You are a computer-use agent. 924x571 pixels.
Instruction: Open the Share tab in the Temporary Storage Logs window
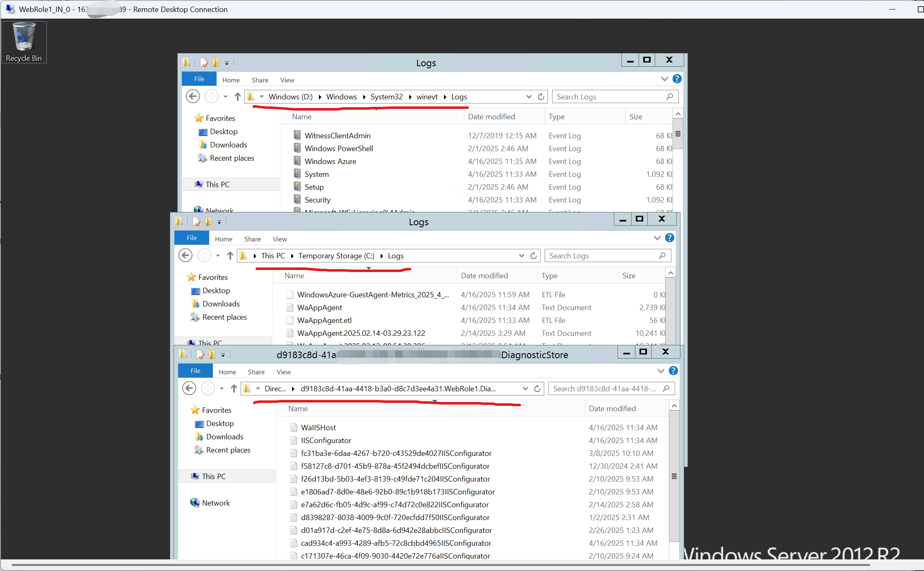[x=252, y=239]
